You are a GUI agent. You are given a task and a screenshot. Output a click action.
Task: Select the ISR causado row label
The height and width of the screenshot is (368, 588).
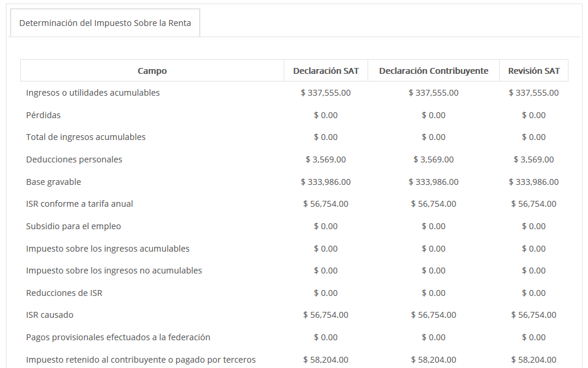pyautogui.click(x=50, y=315)
